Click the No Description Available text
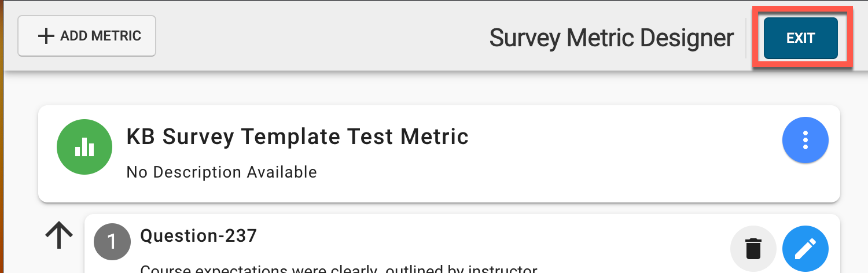This screenshot has width=868, height=273. [x=222, y=172]
